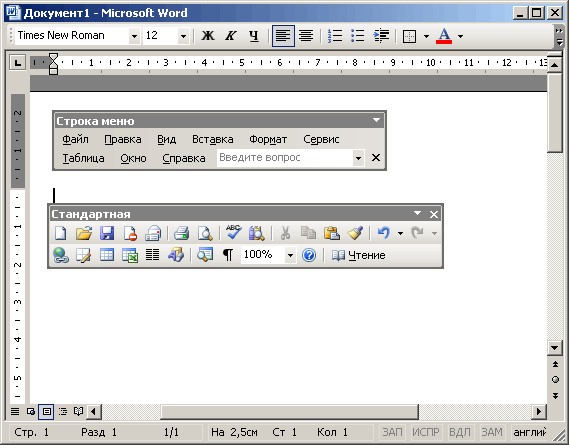Click the Чтение reading layout button
Image resolution: width=569 pixels, height=445 pixels.
[359, 255]
